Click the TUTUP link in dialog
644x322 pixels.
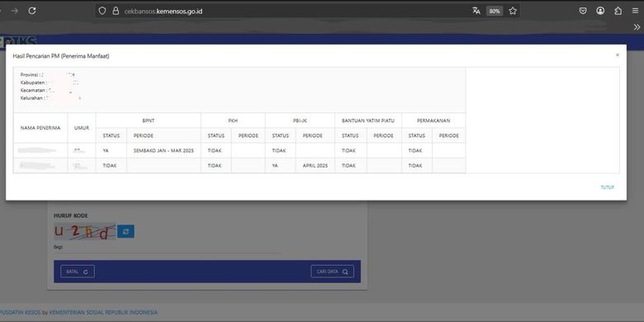pos(607,187)
